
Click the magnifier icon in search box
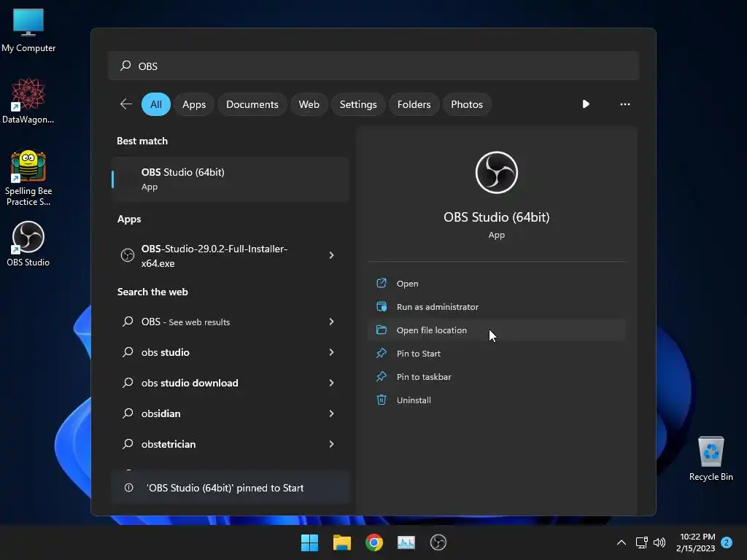[x=125, y=65]
